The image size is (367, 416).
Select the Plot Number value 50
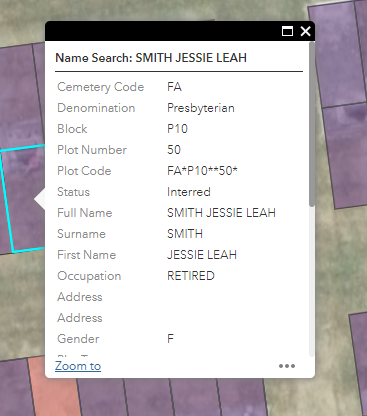(174, 150)
